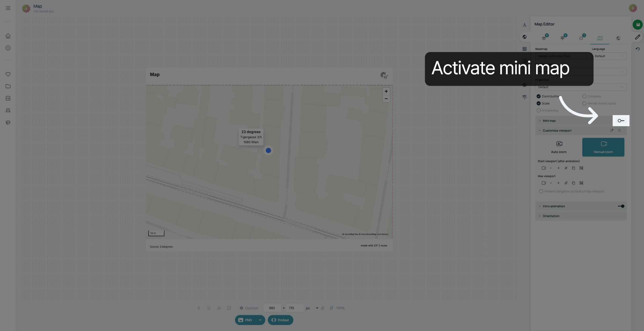
Task: Select tablet preview size
Action: click(x=209, y=308)
